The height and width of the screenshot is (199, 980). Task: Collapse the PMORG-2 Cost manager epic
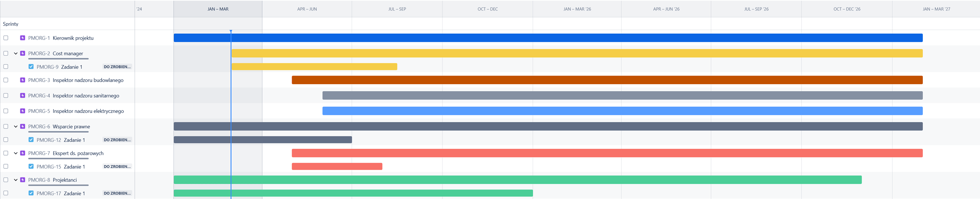[16, 53]
